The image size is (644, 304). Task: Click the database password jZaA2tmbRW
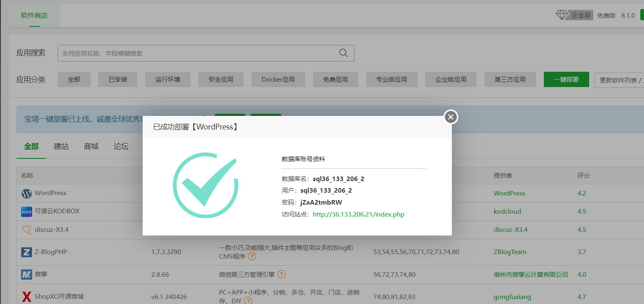321,203
